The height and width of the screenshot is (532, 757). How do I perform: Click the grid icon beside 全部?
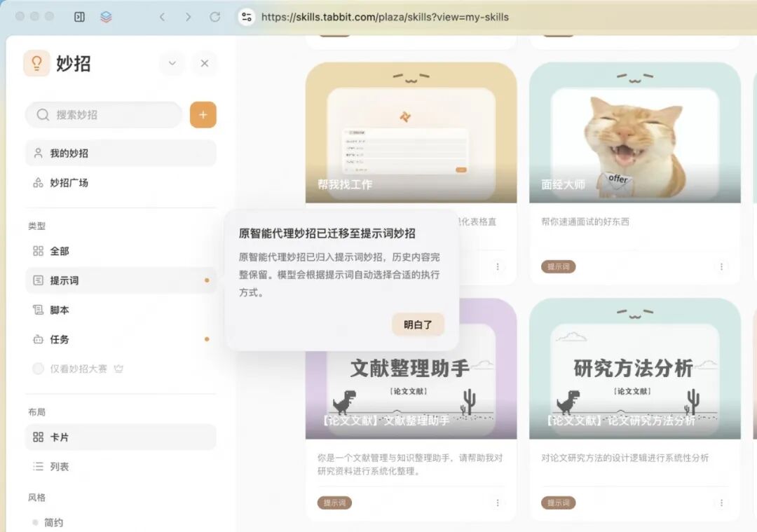[38, 251]
